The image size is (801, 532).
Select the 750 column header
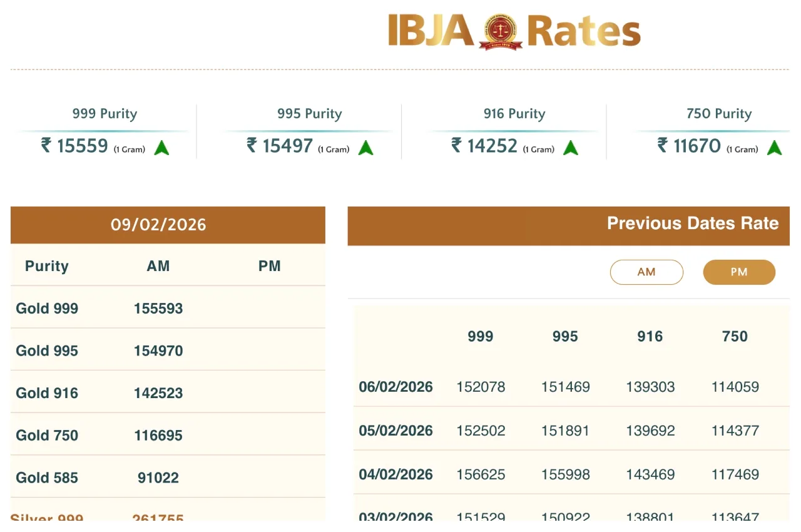click(734, 336)
